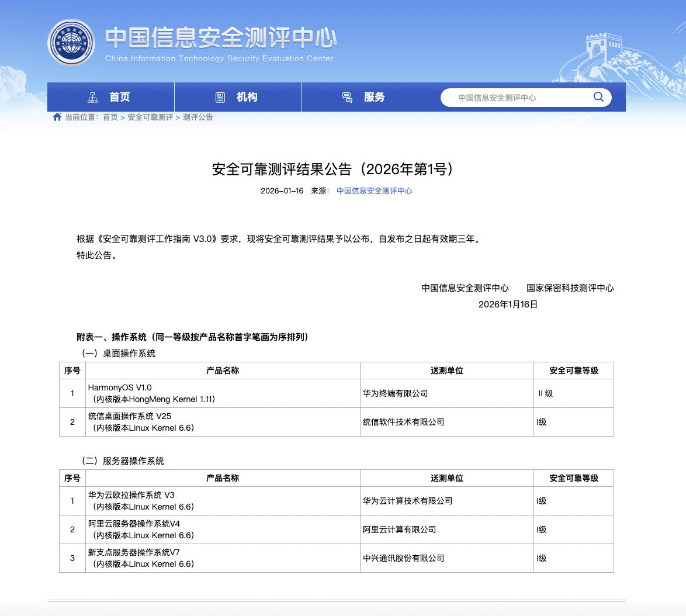Open 测评公告 breadcrumb link
This screenshot has width=686, height=616.
[198, 117]
